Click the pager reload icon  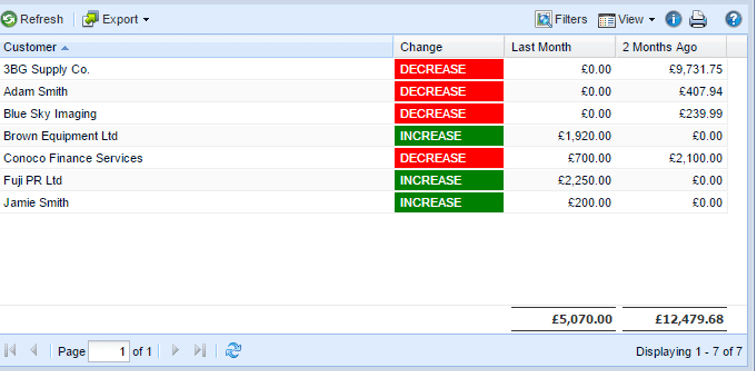(233, 351)
